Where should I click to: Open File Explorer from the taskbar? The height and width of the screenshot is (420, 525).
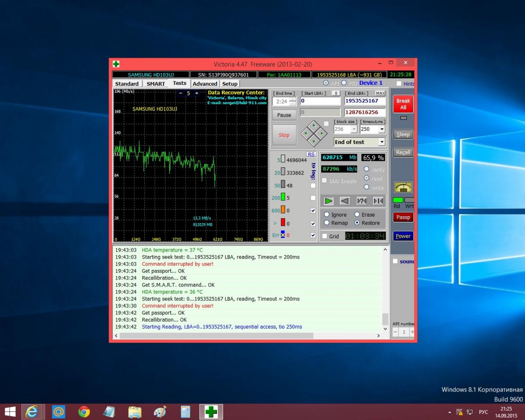135,412
